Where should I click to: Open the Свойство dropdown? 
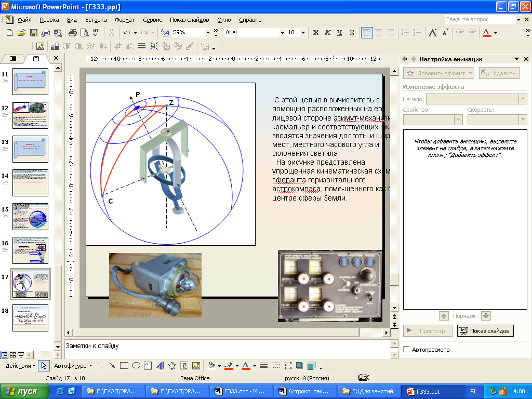click(x=458, y=119)
